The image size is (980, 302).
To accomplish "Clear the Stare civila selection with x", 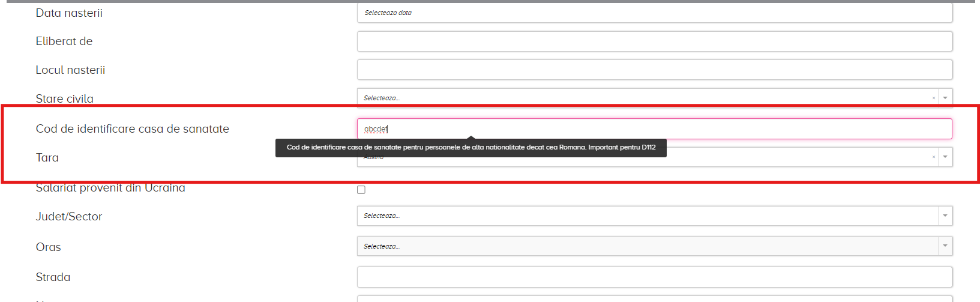I will (934, 98).
